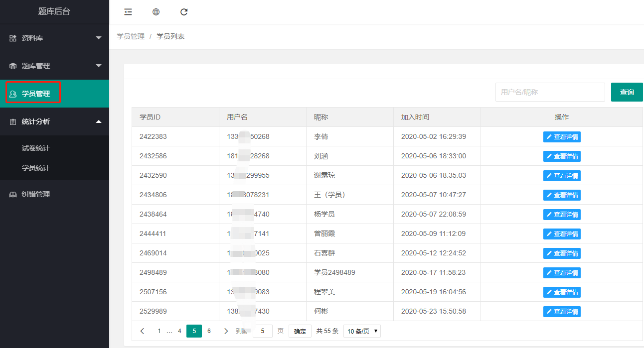View details for 谢露琼
The height and width of the screenshot is (348, 644).
(x=562, y=175)
